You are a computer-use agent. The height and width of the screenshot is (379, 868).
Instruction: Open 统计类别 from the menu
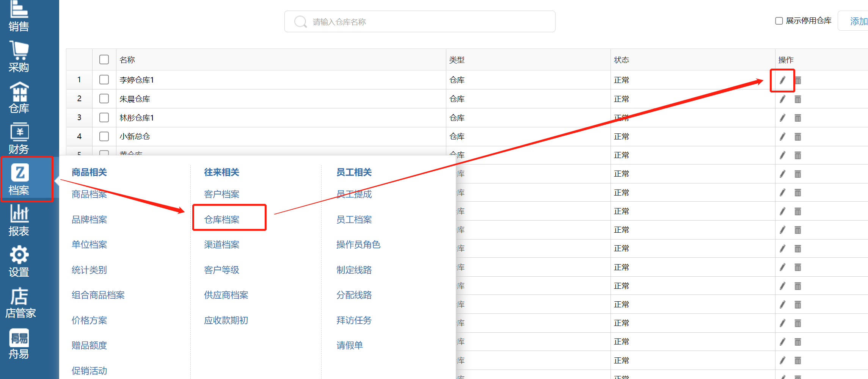[89, 270]
